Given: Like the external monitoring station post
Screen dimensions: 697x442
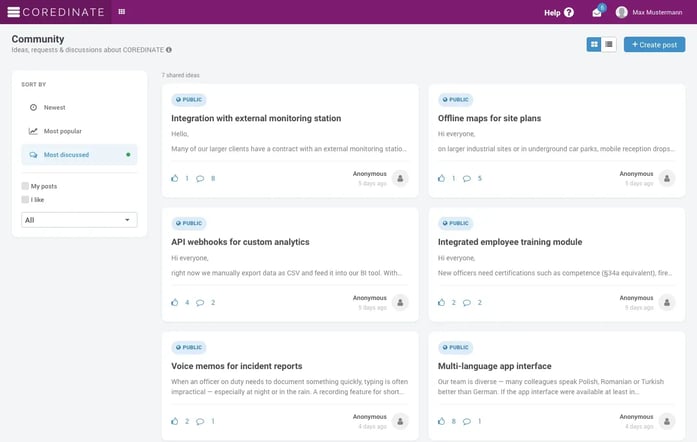Looking at the screenshot, I should [175, 178].
